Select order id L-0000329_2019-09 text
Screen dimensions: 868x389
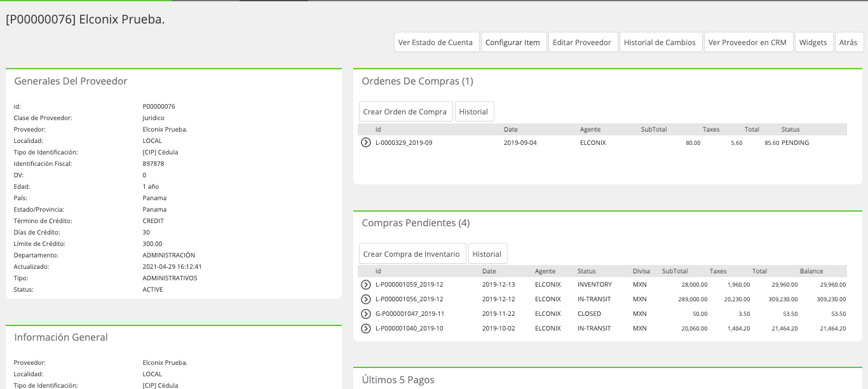404,143
